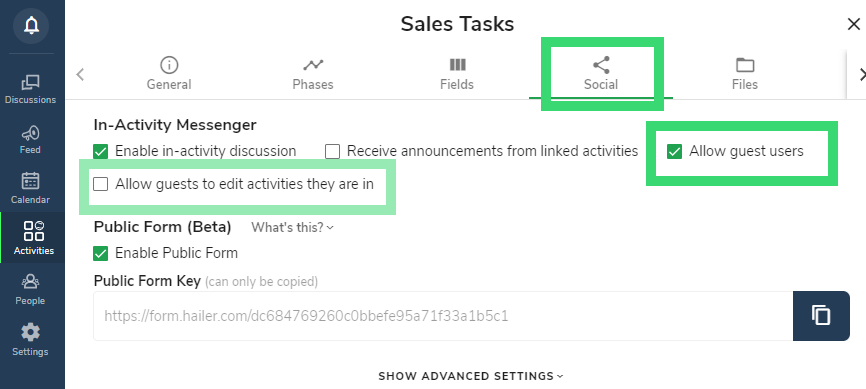Click the Public Form Key URL field
This screenshot has height=389, width=866.
point(443,316)
